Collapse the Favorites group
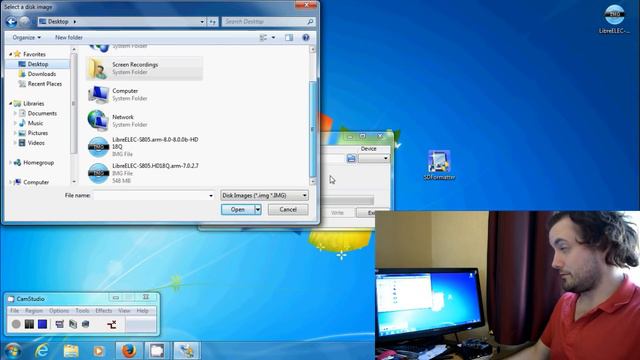Screen dimensions: 640x360 point(11,54)
